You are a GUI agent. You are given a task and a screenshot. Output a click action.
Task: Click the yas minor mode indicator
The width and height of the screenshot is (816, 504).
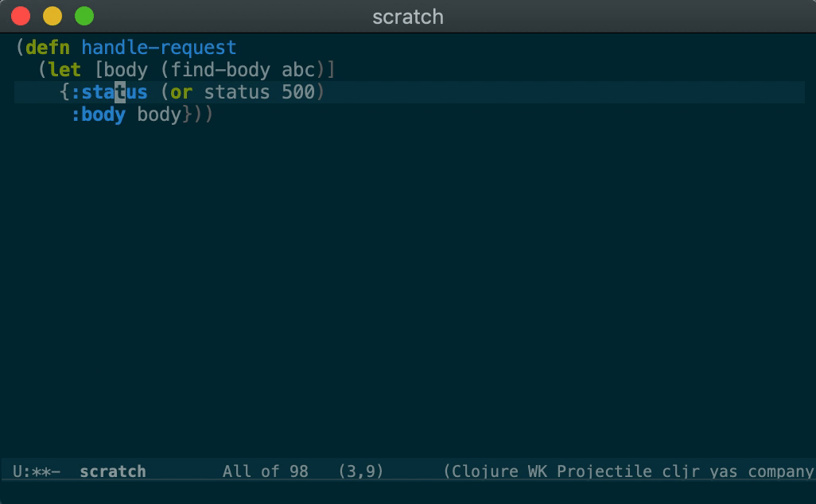pos(724,471)
